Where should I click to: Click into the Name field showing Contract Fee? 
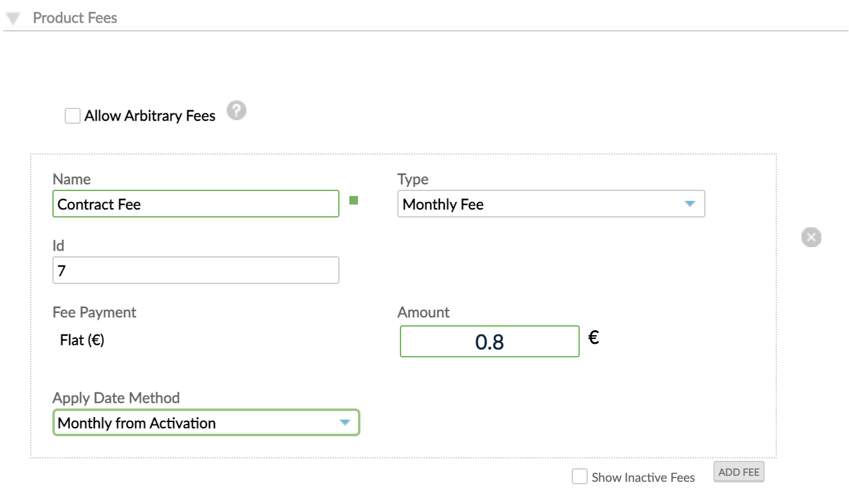(x=195, y=203)
